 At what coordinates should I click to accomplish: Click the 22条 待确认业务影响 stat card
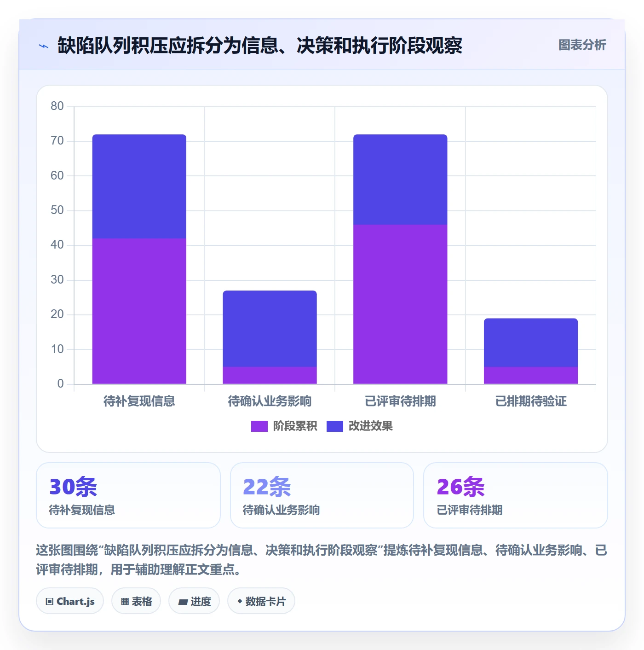(x=322, y=495)
